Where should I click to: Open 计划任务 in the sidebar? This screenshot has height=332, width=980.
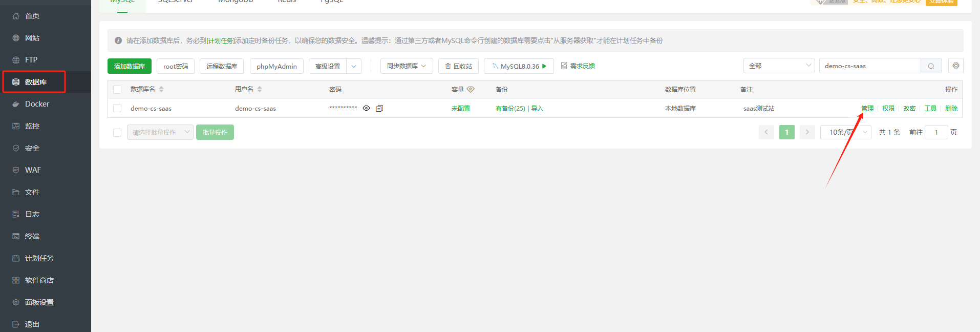click(x=39, y=258)
